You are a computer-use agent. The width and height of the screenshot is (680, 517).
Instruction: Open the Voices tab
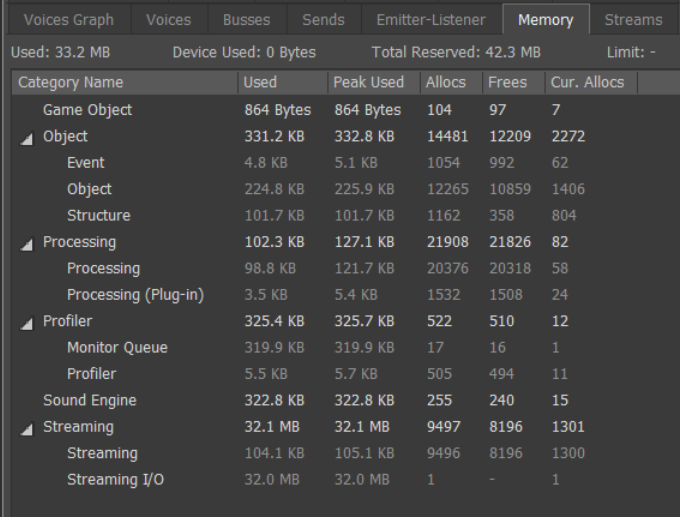168,20
